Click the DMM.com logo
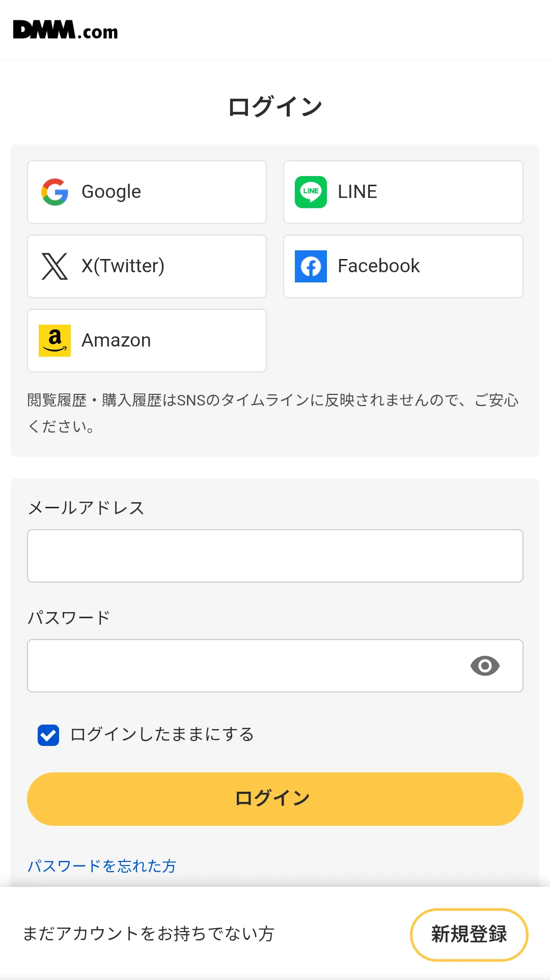The image size is (550, 980). pos(65,31)
